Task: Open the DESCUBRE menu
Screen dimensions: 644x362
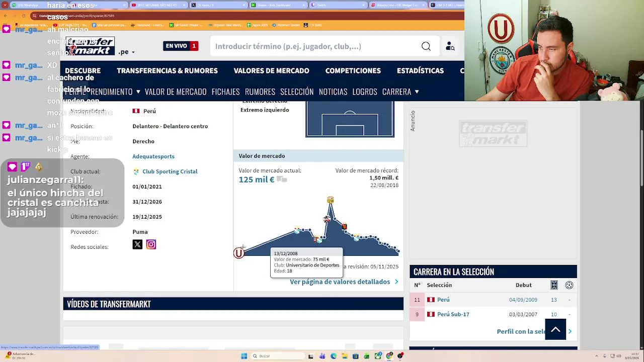Action: click(83, 71)
